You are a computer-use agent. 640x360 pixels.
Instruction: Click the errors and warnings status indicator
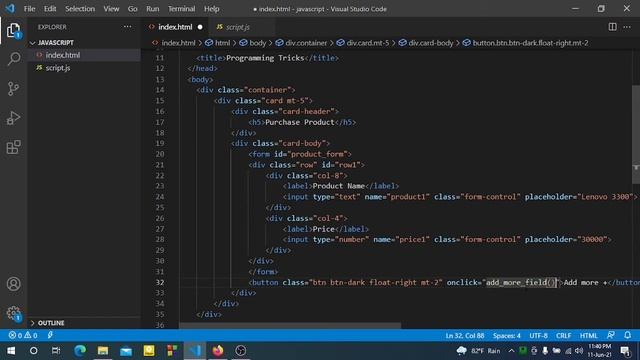23,336
